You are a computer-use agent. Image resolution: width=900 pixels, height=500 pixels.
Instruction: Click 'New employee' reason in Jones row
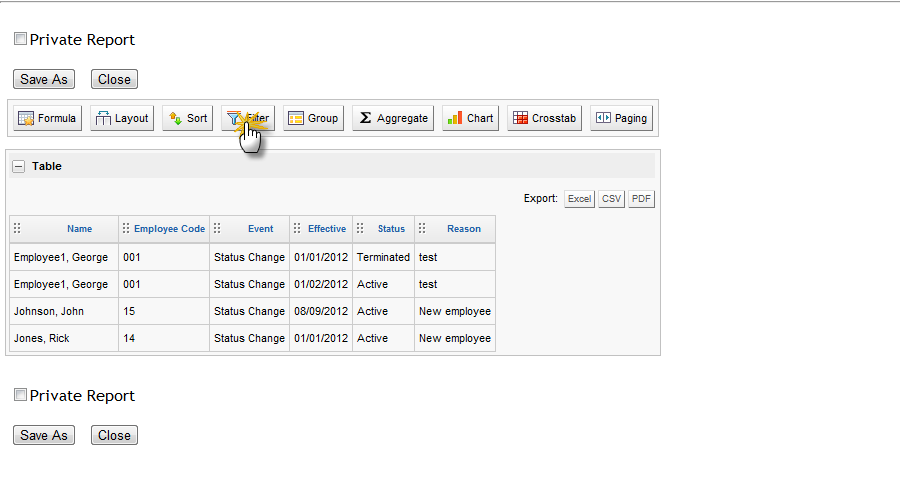(455, 338)
